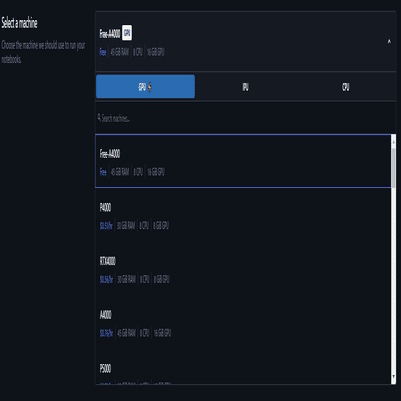This screenshot has height=401, width=401.
Task: Click the lightning icon on GPU tab
Action: pos(150,87)
